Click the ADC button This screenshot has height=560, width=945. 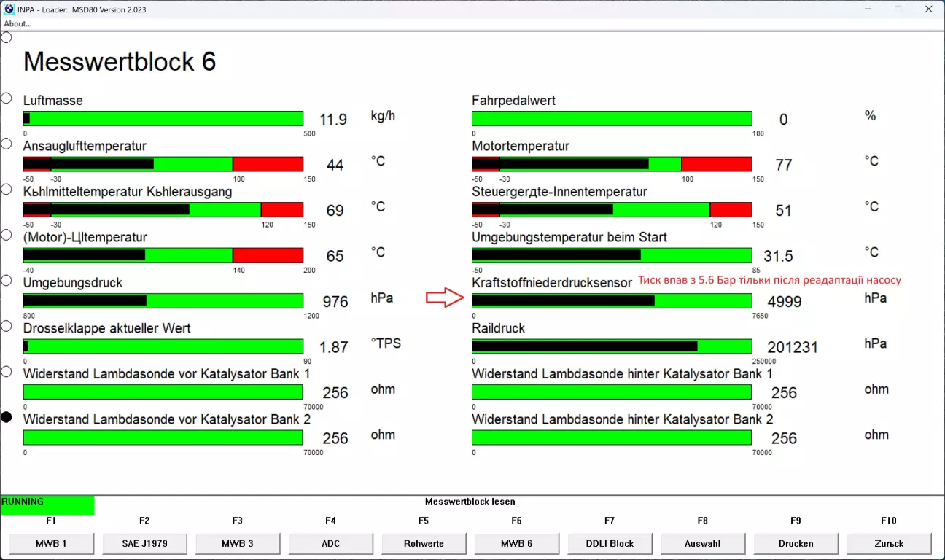(x=331, y=543)
